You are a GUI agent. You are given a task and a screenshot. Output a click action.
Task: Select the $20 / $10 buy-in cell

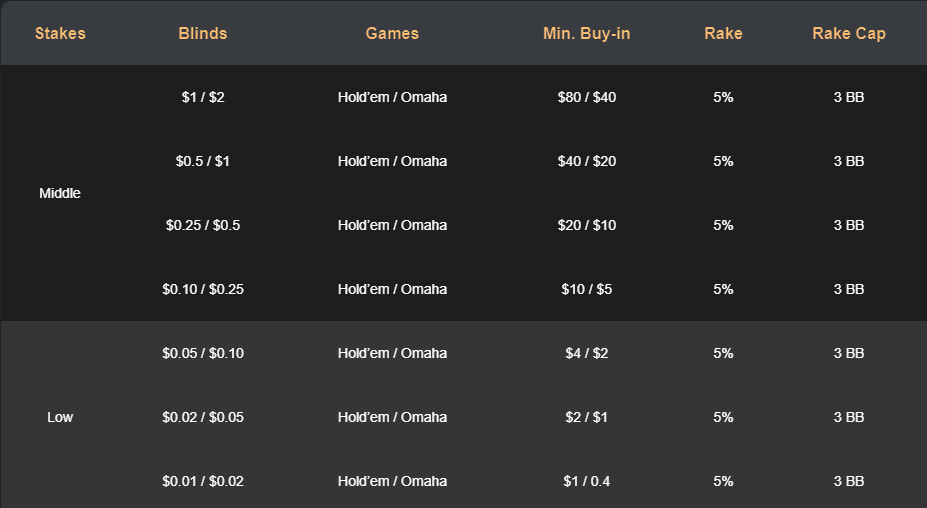coord(586,225)
